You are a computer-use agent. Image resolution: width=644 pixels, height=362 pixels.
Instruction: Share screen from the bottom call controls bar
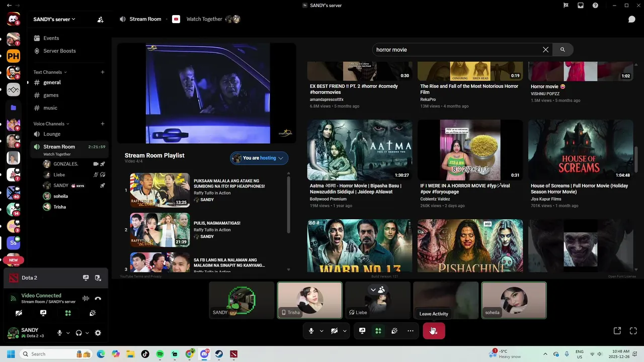(x=362, y=331)
